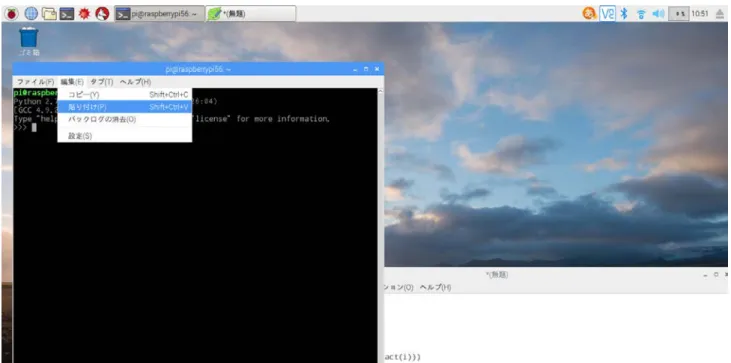Close the 編集(E) menu in terminal
The image size is (731, 363).
(x=71, y=82)
